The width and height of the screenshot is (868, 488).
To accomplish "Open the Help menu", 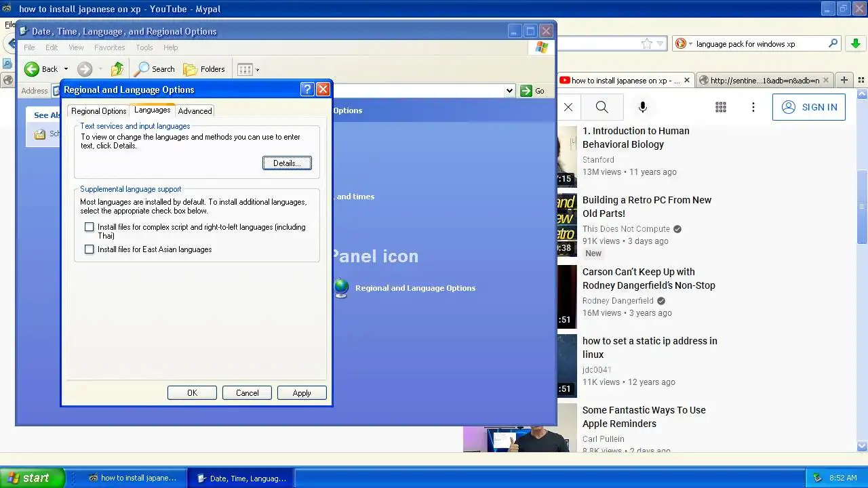I will pyautogui.click(x=171, y=47).
